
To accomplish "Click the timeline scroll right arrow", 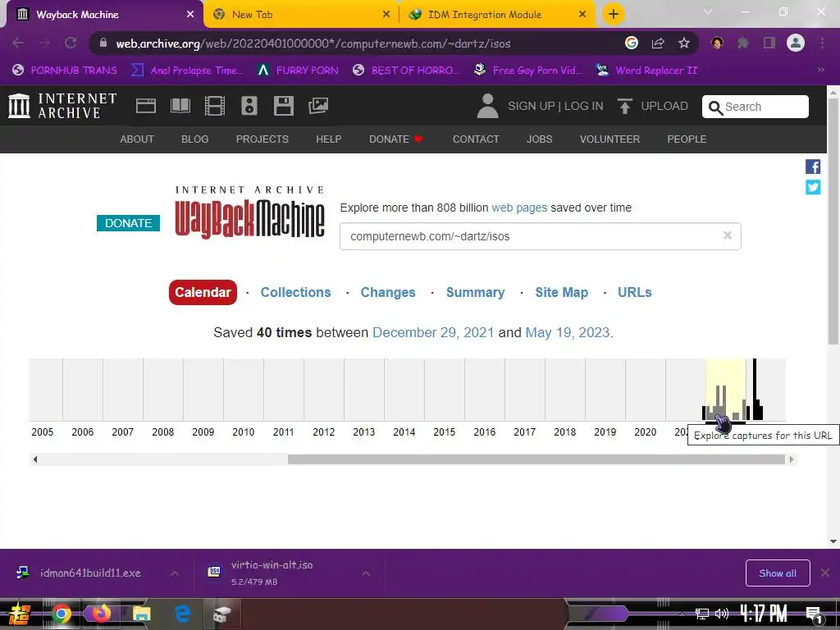I will coord(792,459).
